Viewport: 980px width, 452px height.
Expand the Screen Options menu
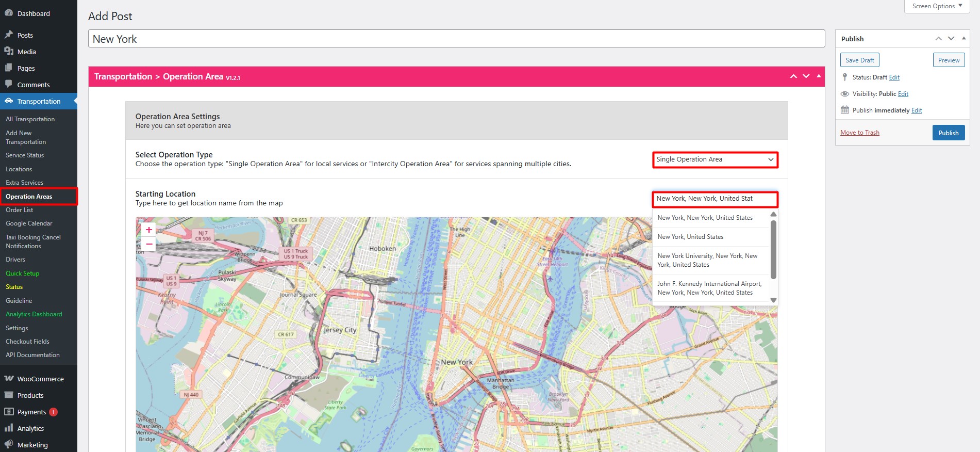tap(937, 6)
